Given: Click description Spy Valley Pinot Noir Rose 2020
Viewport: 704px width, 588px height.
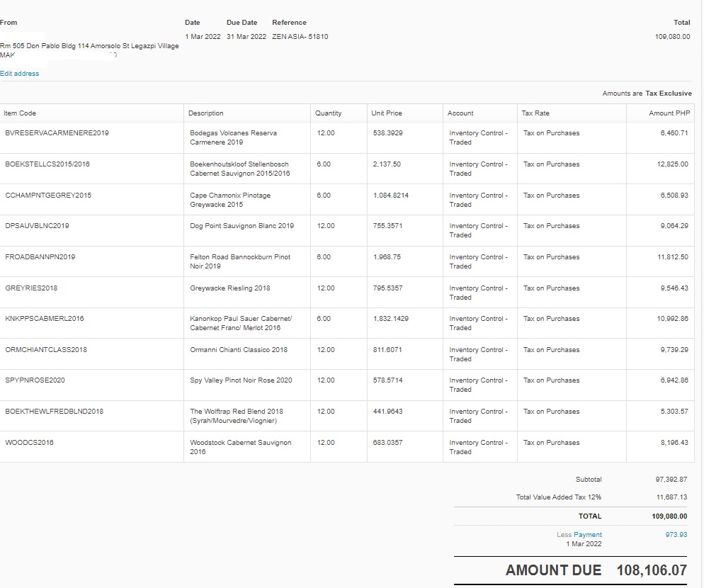Looking at the screenshot, I should [x=241, y=380].
